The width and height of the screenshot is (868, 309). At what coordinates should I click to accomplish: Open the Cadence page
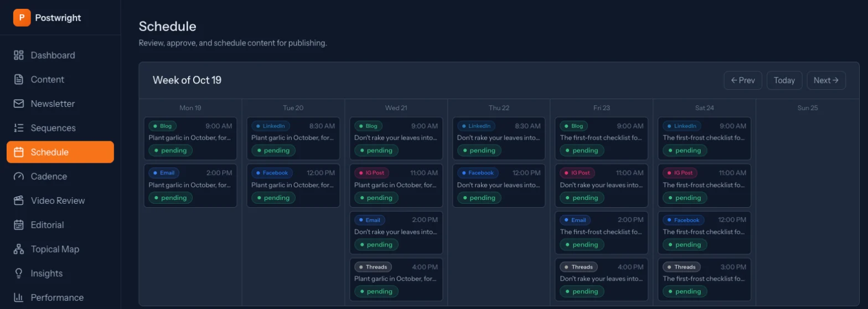point(60,177)
